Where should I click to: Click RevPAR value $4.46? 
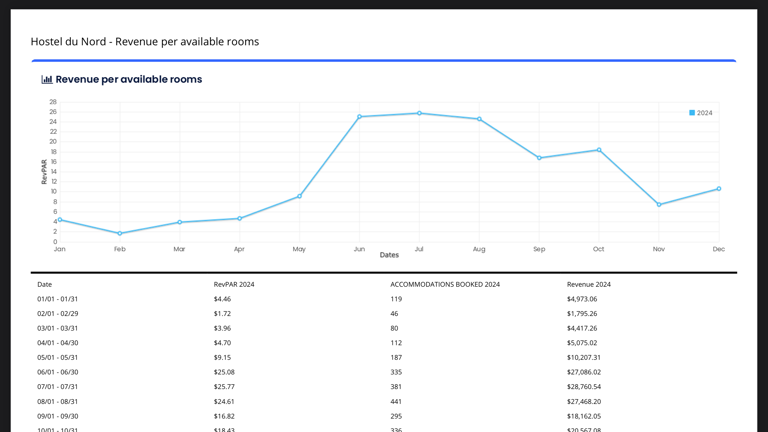pos(222,299)
